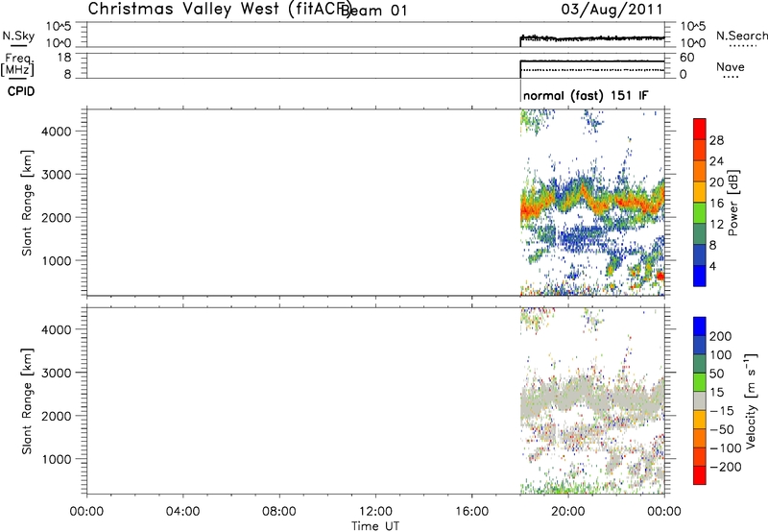This screenshot has height=532, width=768.
Task: Click the power colorbar value 4
Action: click(712, 266)
